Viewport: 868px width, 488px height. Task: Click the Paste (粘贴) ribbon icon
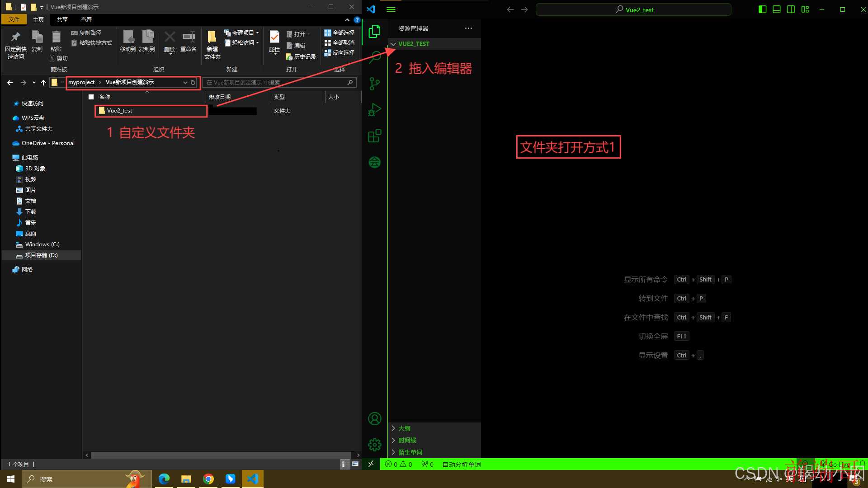tap(56, 42)
